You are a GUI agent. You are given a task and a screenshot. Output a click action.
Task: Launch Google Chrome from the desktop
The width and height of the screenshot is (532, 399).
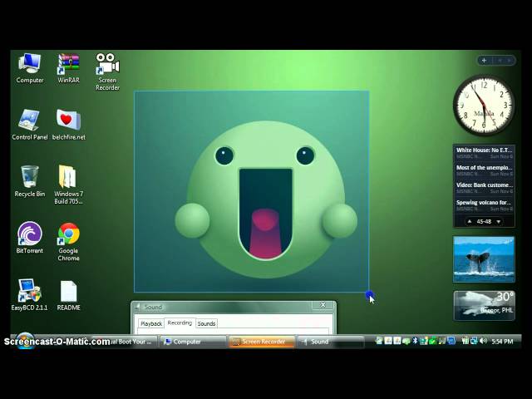click(68, 242)
